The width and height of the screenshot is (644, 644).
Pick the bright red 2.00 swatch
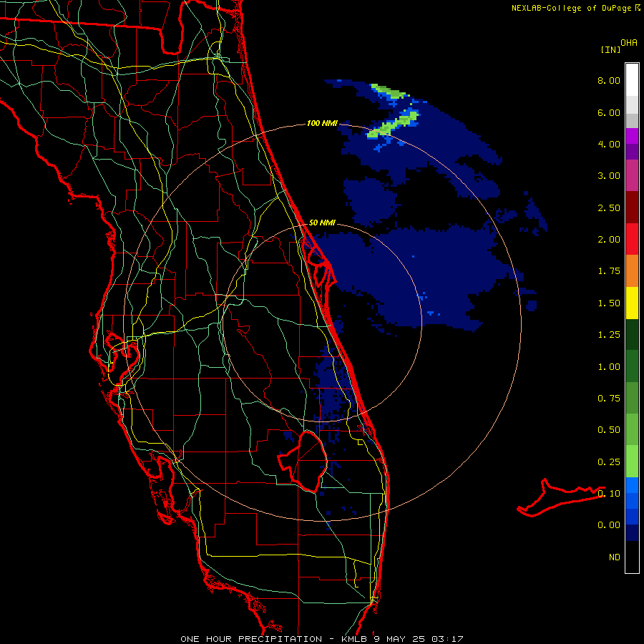pyautogui.click(x=632, y=239)
